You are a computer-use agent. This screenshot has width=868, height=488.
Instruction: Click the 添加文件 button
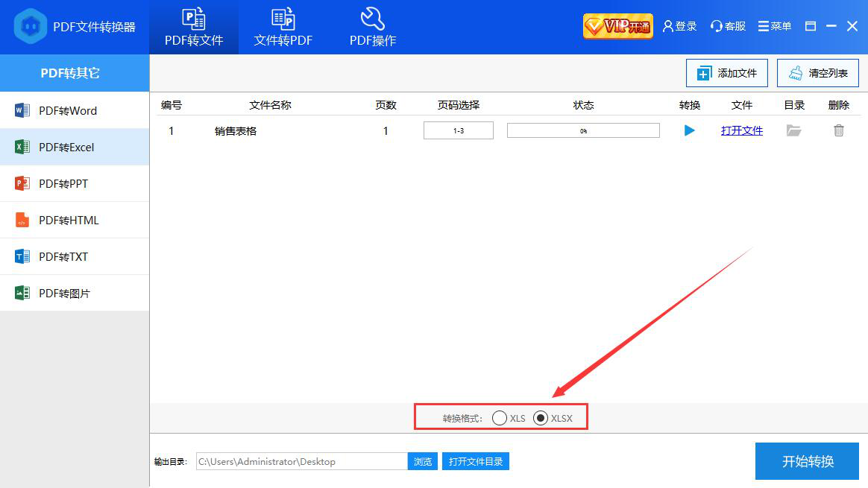tap(727, 73)
